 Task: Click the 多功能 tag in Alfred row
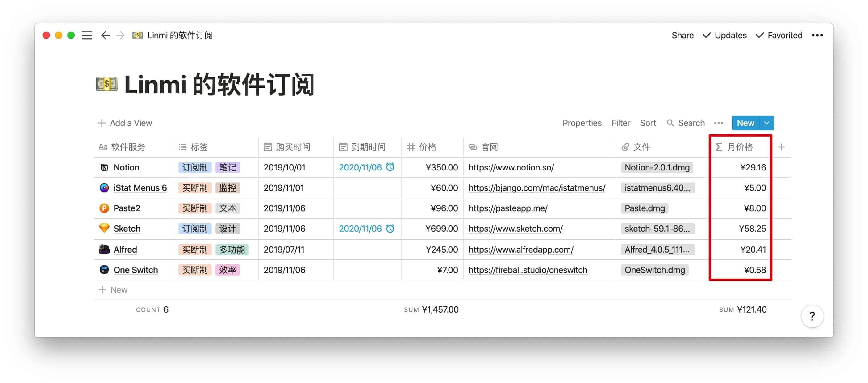click(x=232, y=250)
